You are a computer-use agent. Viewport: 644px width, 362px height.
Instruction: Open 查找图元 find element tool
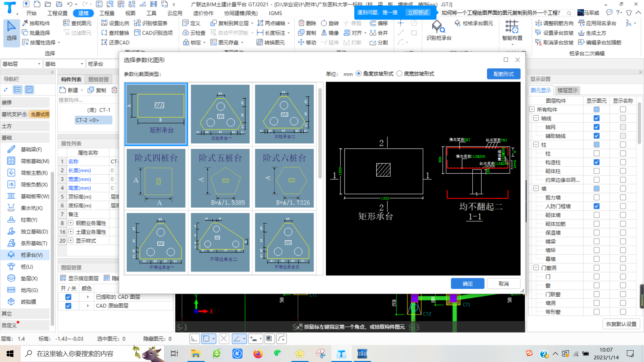[x=77, y=23]
